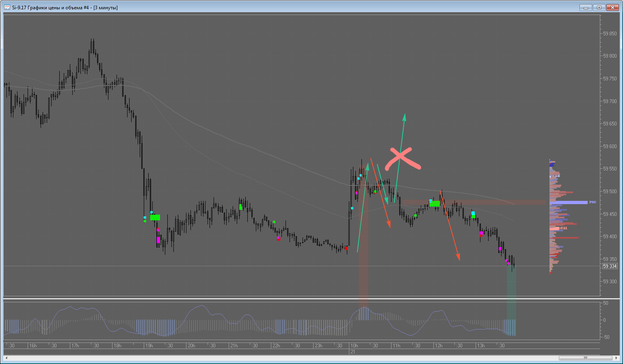Screen dimensions: 623x364
Task: Click the current price label 59 334
Action: pyautogui.click(x=610, y=266)
